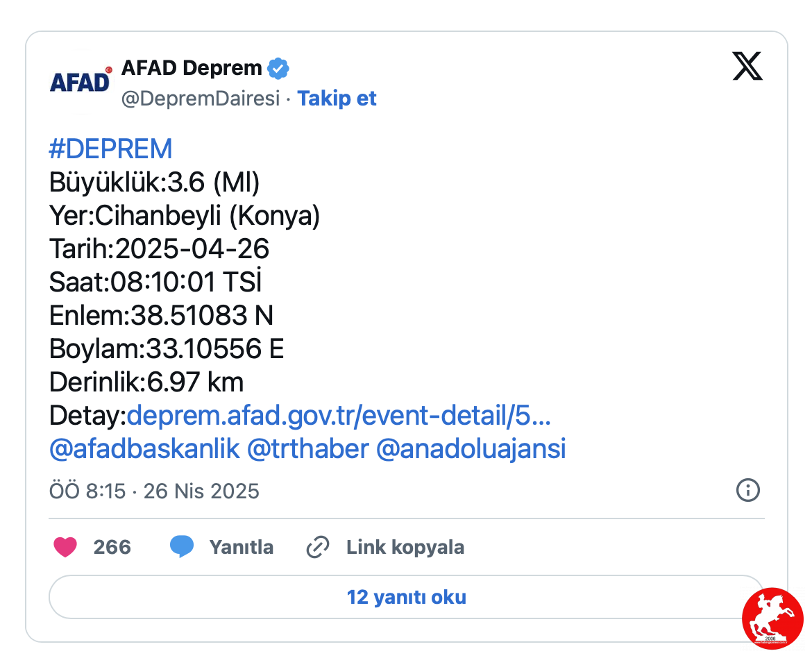
Task: Click the X logo icon
Action: pyautogui.click(x=747, y=67)
